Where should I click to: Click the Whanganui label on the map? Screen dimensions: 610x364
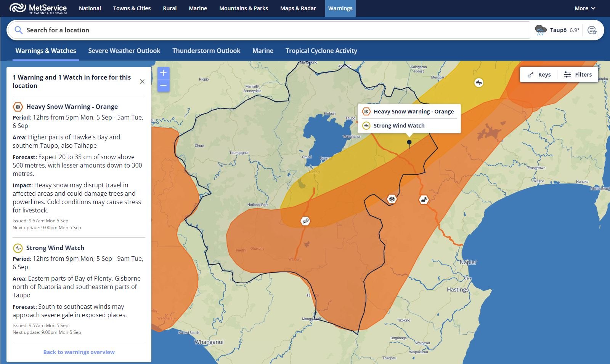click(x=209, y=342)
